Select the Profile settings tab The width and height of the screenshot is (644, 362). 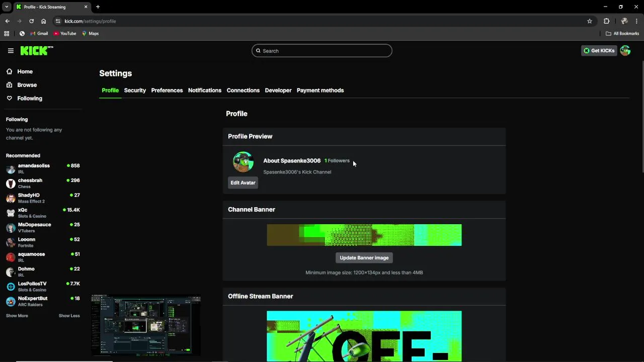110,90
